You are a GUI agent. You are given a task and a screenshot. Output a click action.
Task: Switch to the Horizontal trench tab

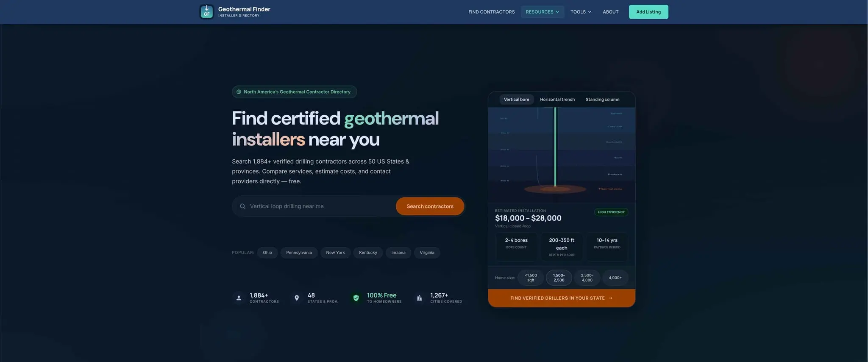557,100
